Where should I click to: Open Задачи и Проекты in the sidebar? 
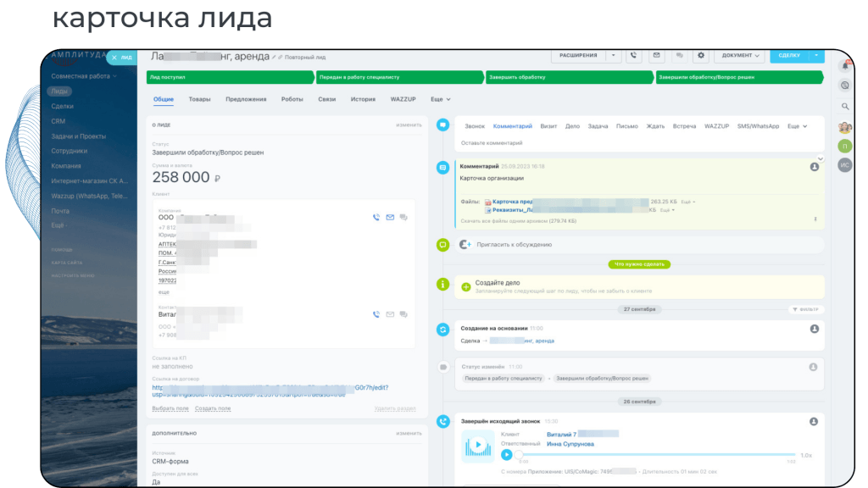[x=78, y=136]
